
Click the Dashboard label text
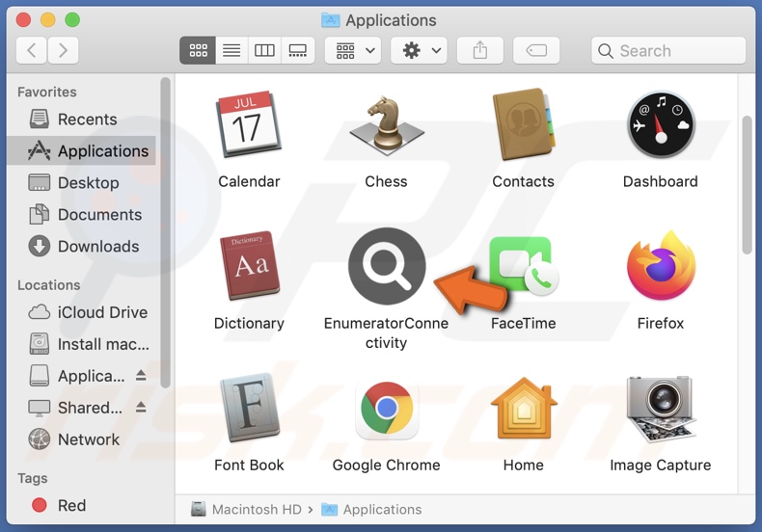(661, 181)
